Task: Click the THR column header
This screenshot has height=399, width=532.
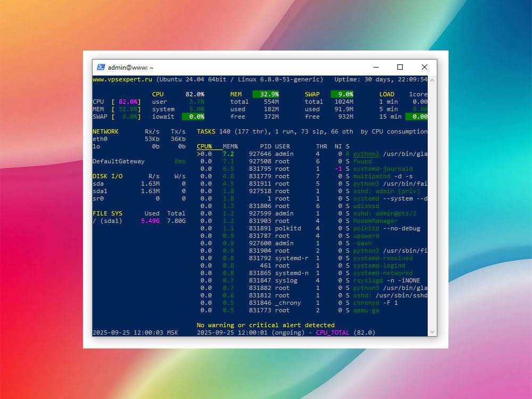Action: pos(322,147)
